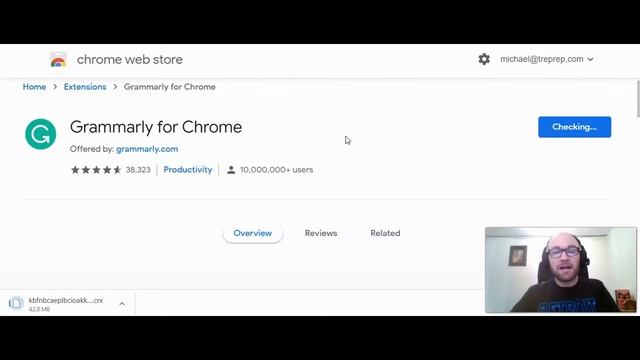Viewport: 640px width, 360px height.
Task: Click the chrome web store title text
Action: pos(130,60)
